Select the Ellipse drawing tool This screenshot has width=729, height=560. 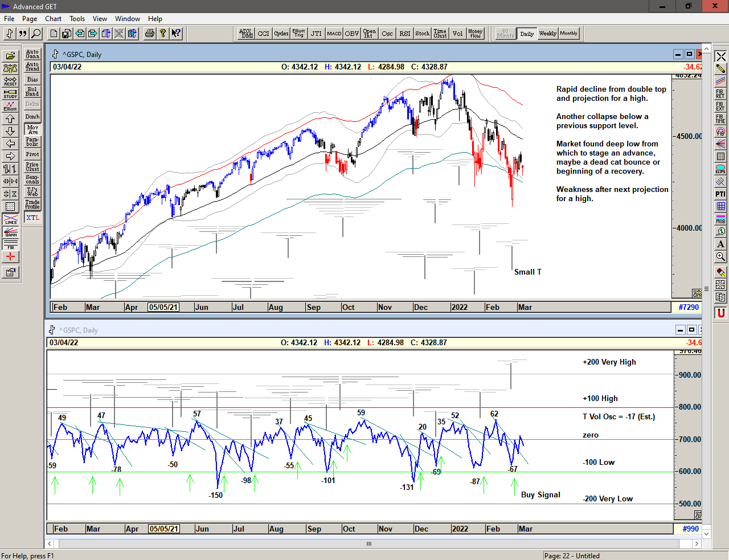[x=720, y=169]
